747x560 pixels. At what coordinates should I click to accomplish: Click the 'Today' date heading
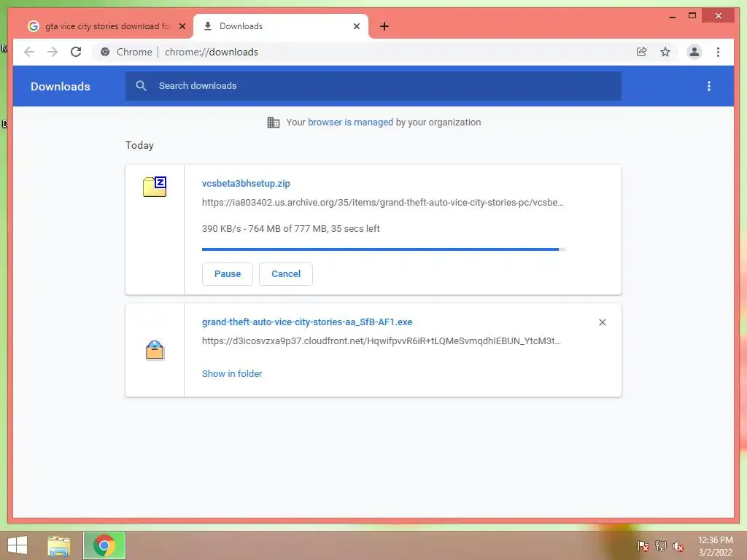tap(139, 145)
